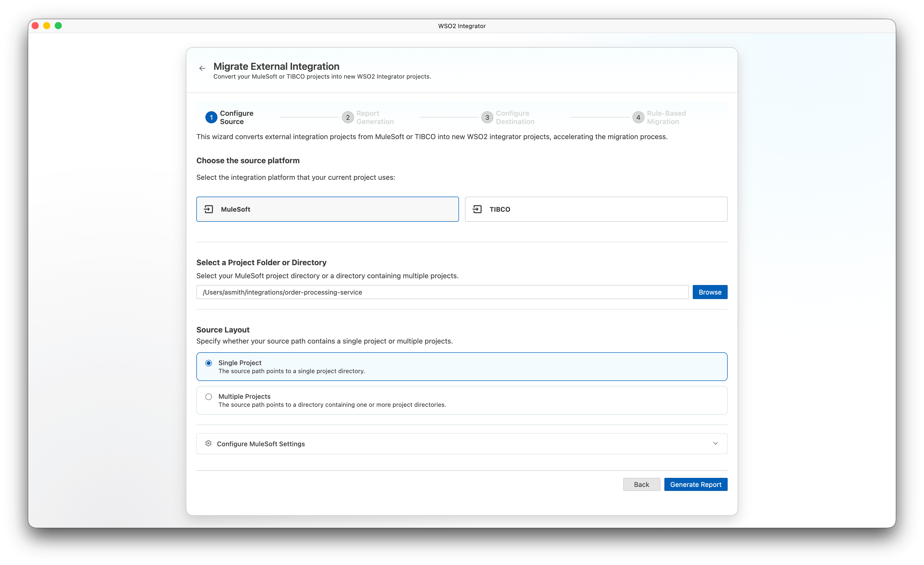Click step 4 circle Rule-Based Migration
924x565 pixels.
pos(638,117)
